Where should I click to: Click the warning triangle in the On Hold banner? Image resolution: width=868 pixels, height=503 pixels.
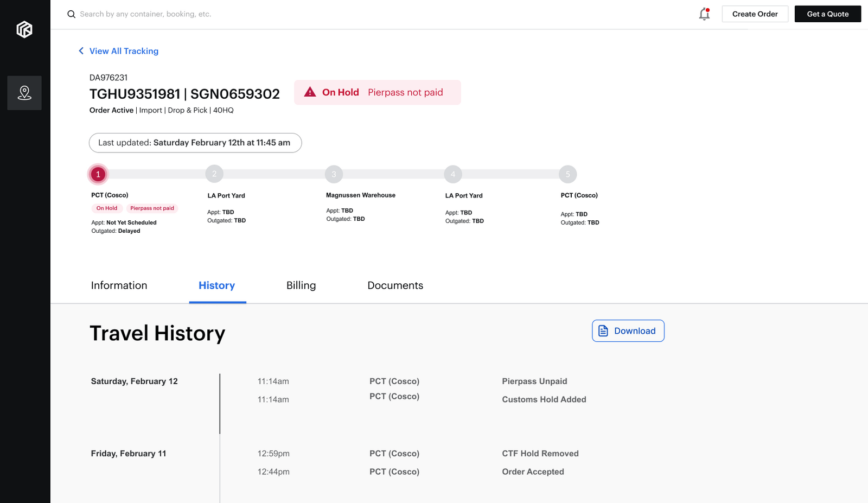click(309, 92)
